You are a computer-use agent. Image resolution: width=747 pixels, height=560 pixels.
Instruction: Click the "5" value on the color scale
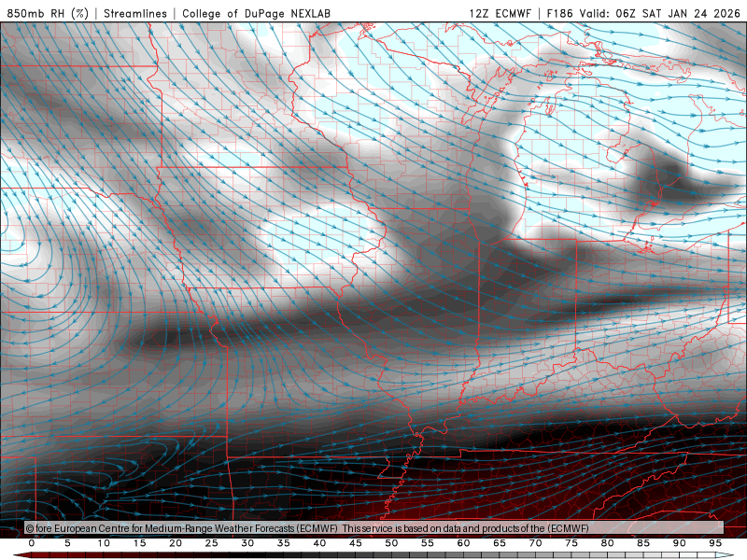(x=67, y=543)
